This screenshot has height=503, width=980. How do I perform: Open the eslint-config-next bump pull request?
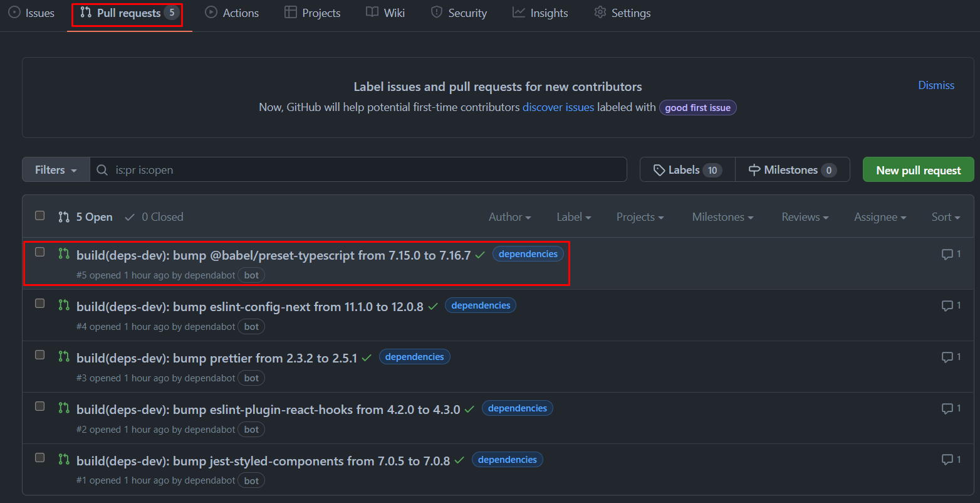(249, 307)
